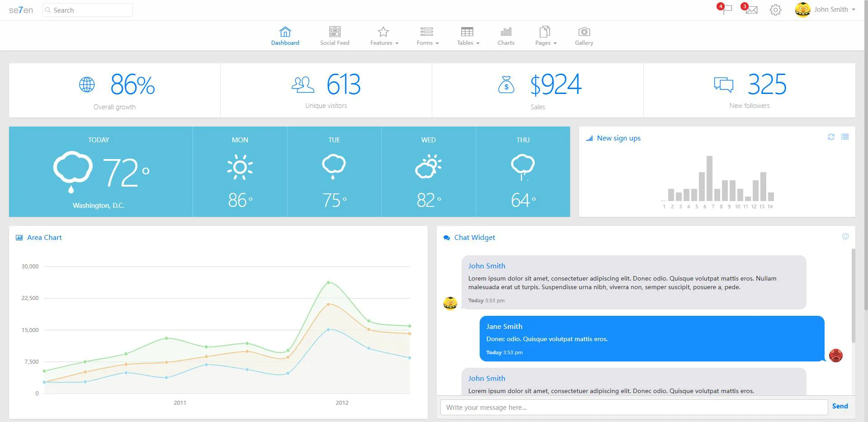The height and width of the screenshot is (422, 868).
Task: Open the John Smith user menu
Action: tap(825, 9)
